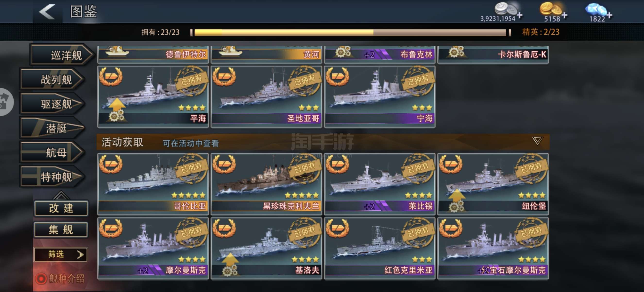Tap the upgrade arrow gear on 纽伦堡
Image resolution: width=644 pixels, height=292 pixels.
pos(457,201)
